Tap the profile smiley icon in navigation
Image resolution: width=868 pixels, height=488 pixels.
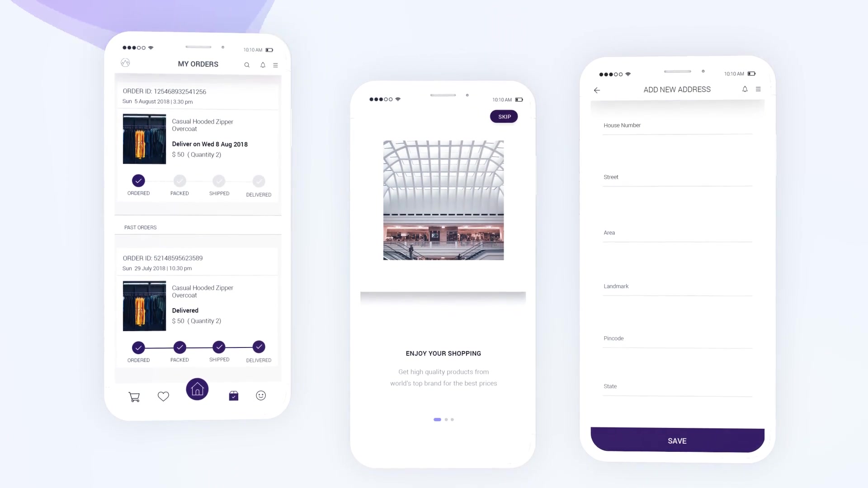tap(261, 396)
